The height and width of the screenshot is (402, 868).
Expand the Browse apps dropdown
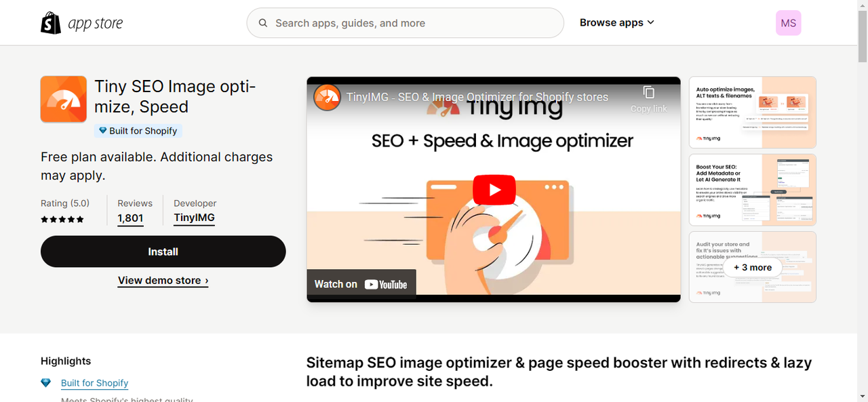(x=617, y=22)
